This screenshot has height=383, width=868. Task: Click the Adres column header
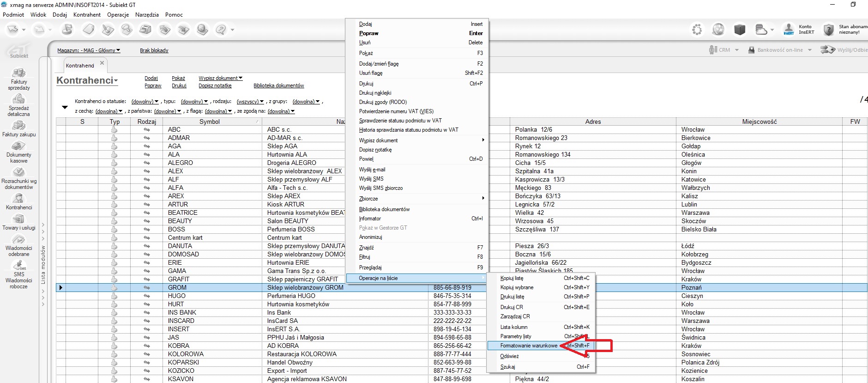593,122
